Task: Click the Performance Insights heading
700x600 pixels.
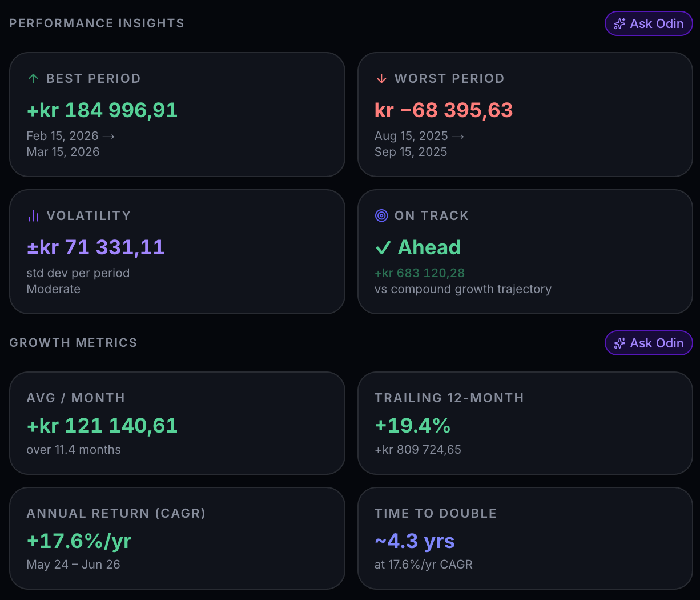Action: click(96, 23)
